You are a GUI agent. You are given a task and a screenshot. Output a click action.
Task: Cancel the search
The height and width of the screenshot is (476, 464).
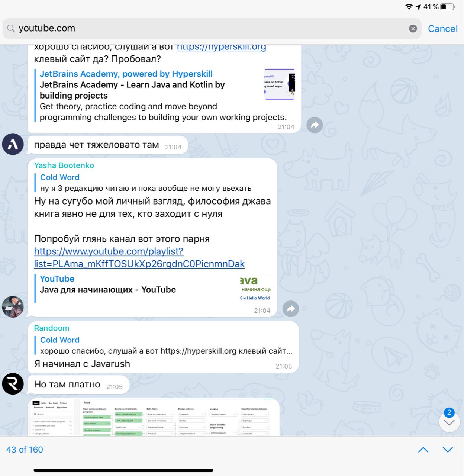click(442, 29)
